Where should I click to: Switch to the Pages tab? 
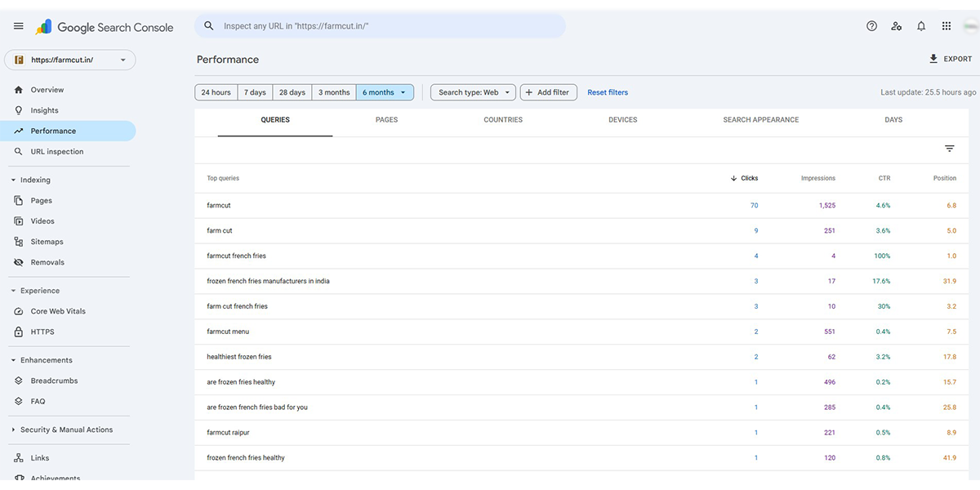click(x=386, y=120)
